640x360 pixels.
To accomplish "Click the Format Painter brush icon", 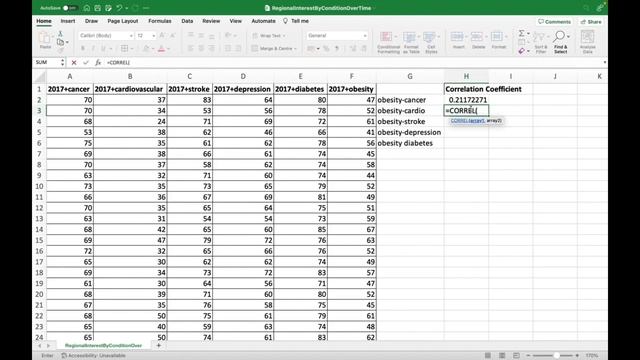I will click(60, 50).
